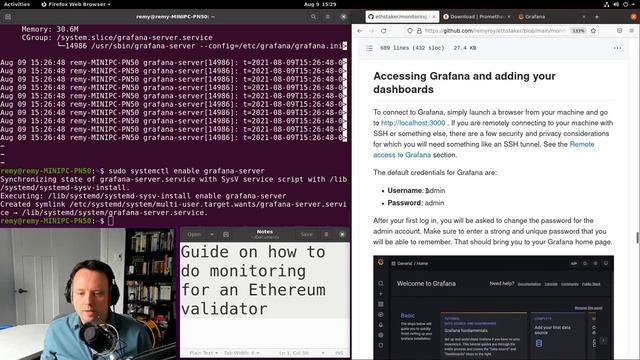Open the Remote access to Grafana link
This screenshot has width=640, height=360.
point(484,149)
